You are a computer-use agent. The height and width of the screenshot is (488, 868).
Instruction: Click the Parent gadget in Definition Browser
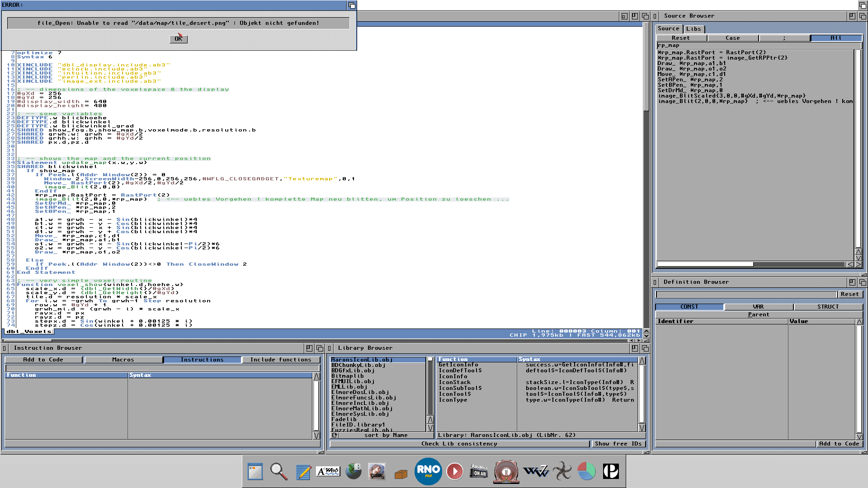pyautogui.click(x=758, y=314)
